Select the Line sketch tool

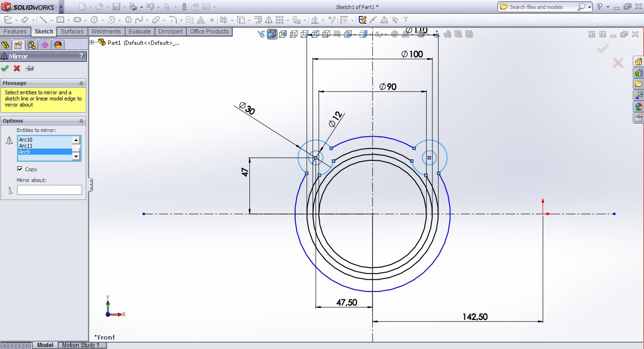click(43, 20)
